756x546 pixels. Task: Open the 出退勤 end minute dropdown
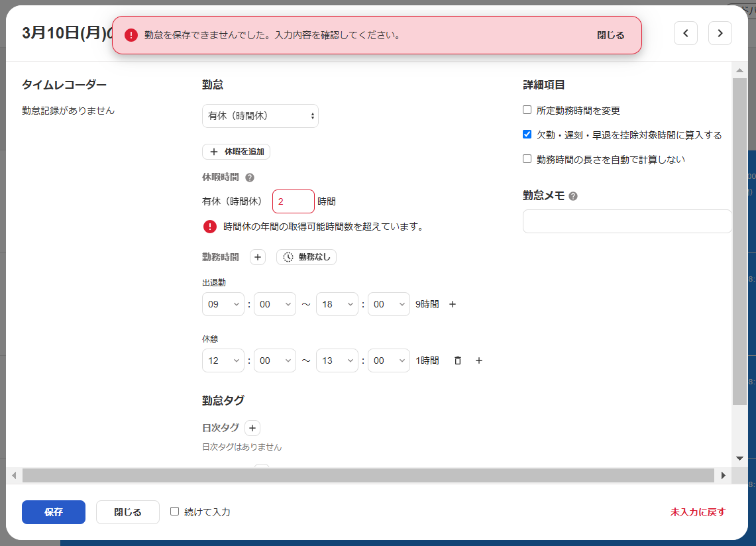pyautogui.click(x=389, y=304)
